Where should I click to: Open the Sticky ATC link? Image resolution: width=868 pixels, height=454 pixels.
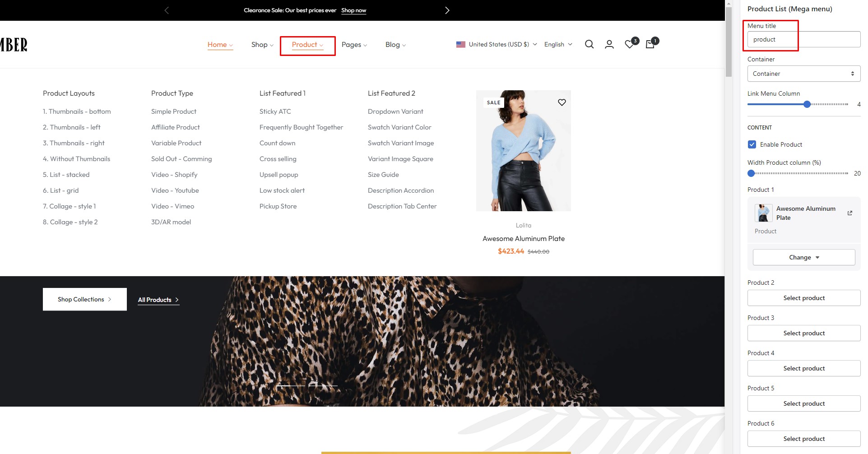[x=275, y=111]
